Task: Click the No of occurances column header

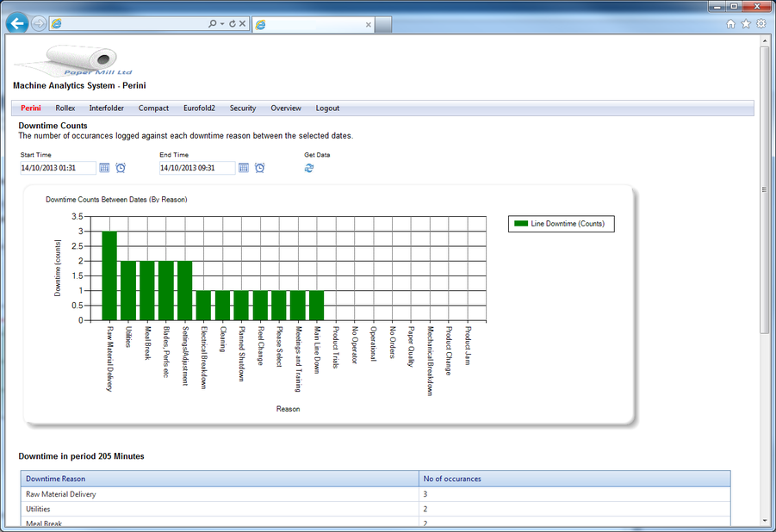Action: click(x=574, y=479)
